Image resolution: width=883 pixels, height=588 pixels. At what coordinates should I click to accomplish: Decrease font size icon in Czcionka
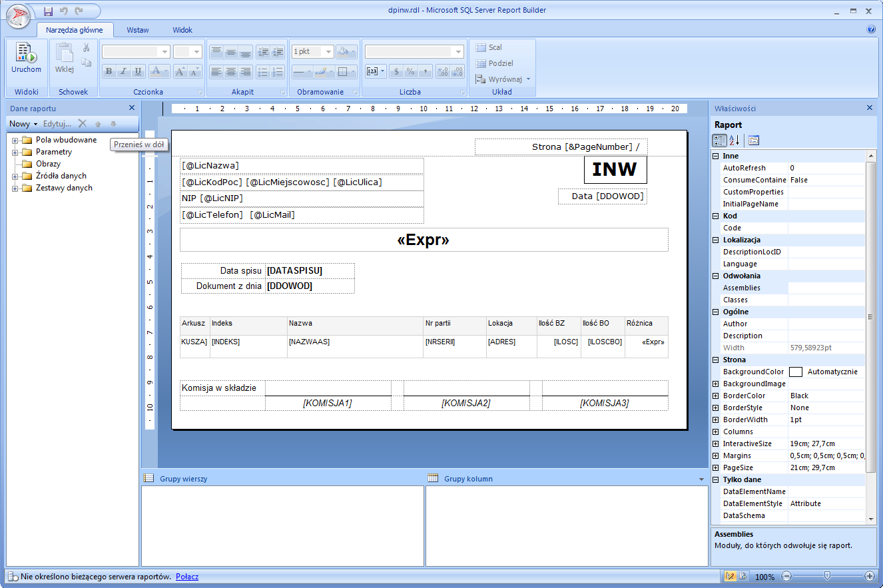coord(194,72)
